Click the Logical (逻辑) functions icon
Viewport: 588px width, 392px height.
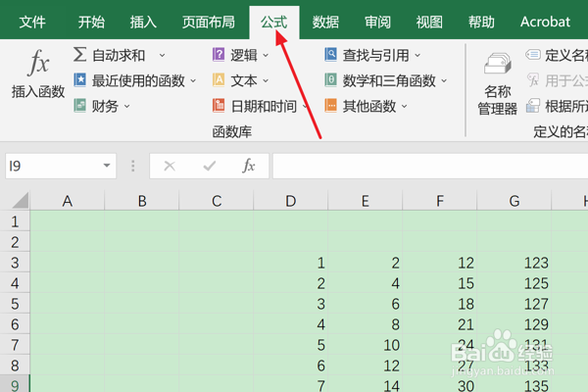[x=219, y=55]
